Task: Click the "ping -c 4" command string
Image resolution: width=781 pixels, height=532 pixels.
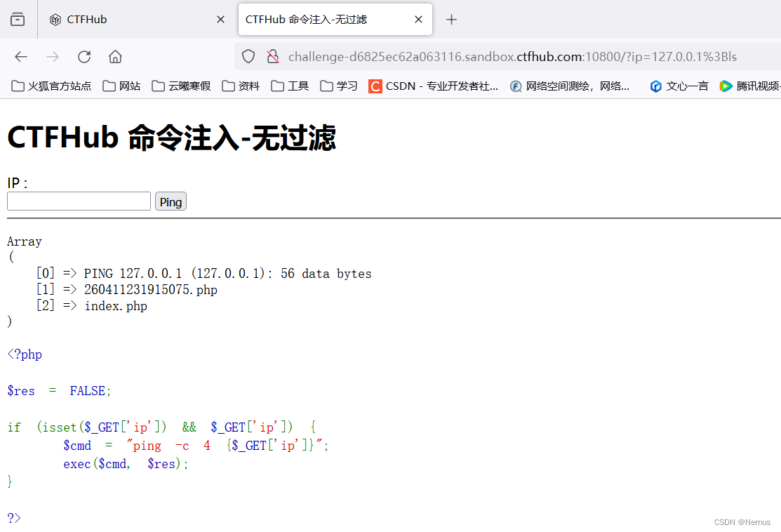Action: coord(168,446)
